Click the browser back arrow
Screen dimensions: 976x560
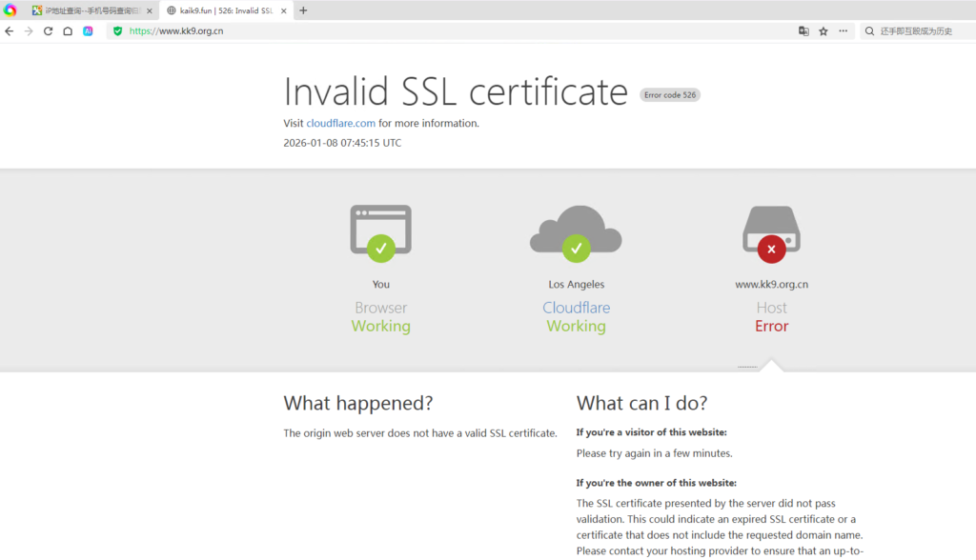10,31
